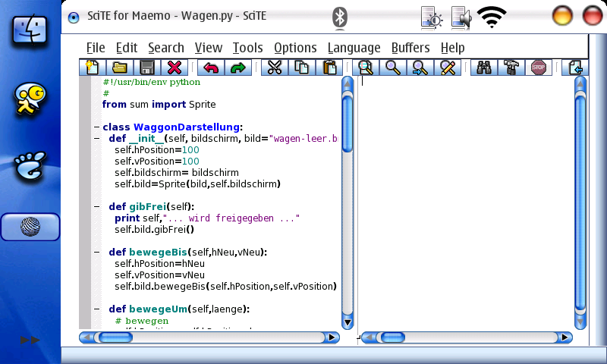
Task: Click the editor horizontal scrollbar right arrow
Action: tap(332, 337)
